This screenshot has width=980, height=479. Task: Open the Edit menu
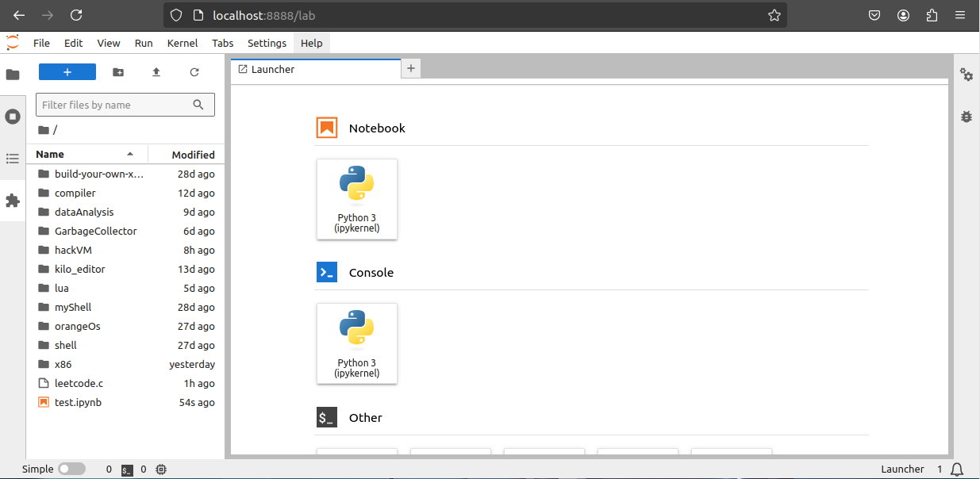73,43
